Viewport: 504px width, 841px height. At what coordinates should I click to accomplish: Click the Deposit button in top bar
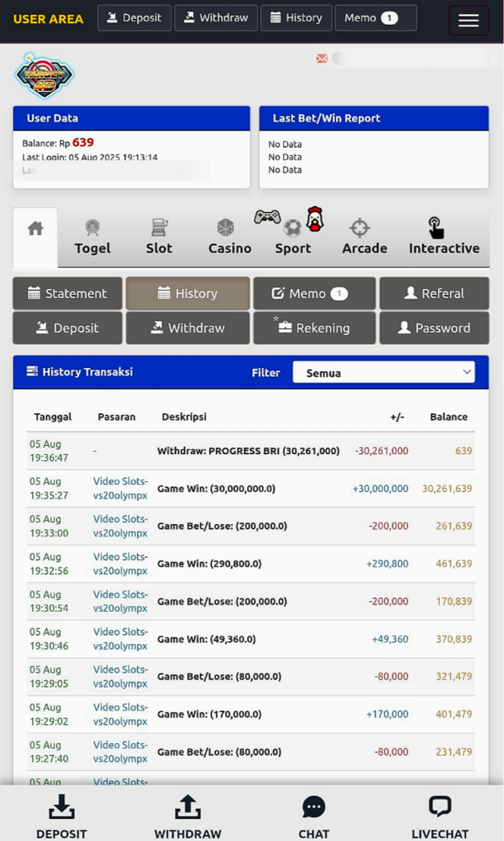tap(135, 18)
